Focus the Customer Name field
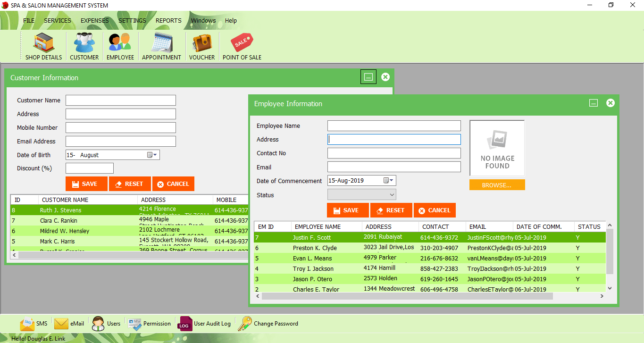 tap(121, 100)
